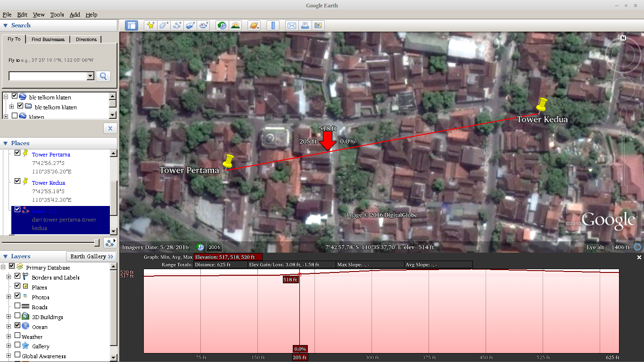Expand Borders and Labels tree node
Viewport: 644px width, 362px height.
(8, 277)
